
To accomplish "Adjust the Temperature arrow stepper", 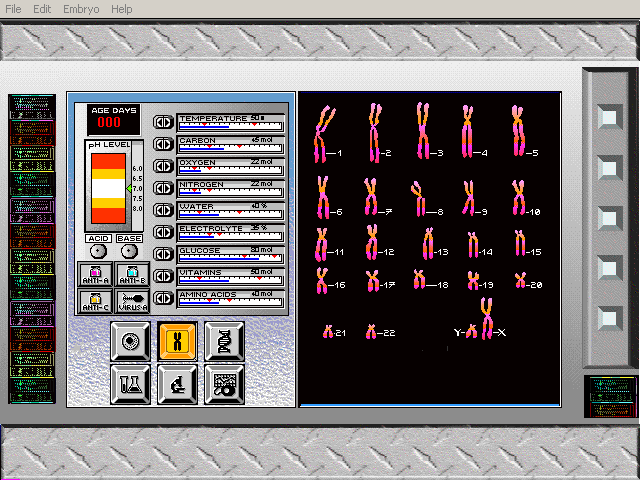I will pyautogui.click(x=163, y=122).
